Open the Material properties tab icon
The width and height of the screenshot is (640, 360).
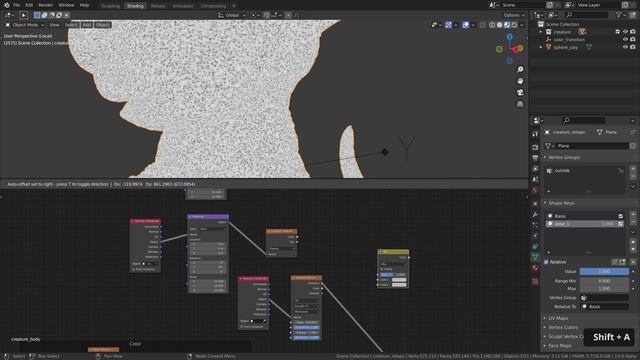pos(535,268)
